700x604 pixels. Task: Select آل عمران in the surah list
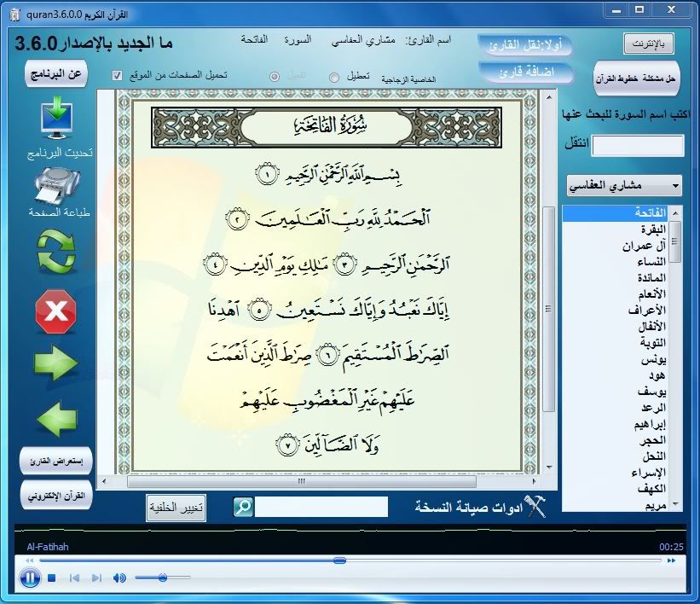point(615,245)
